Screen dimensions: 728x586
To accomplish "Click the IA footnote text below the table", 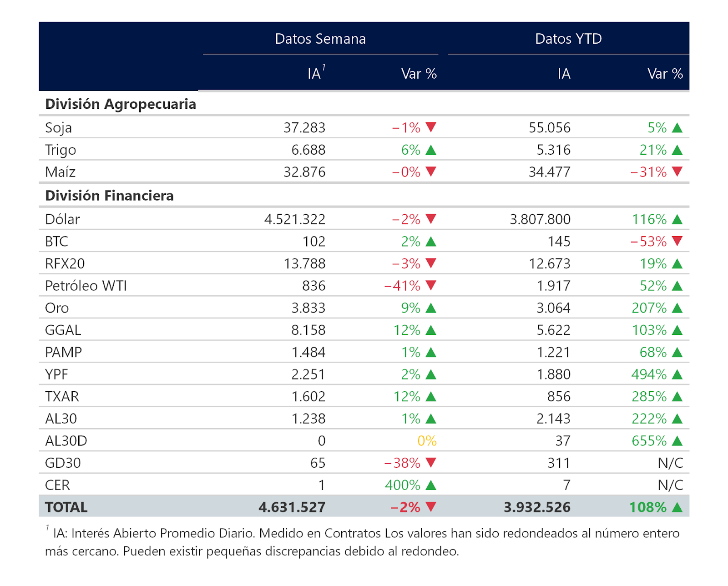I will coord(363,542).
